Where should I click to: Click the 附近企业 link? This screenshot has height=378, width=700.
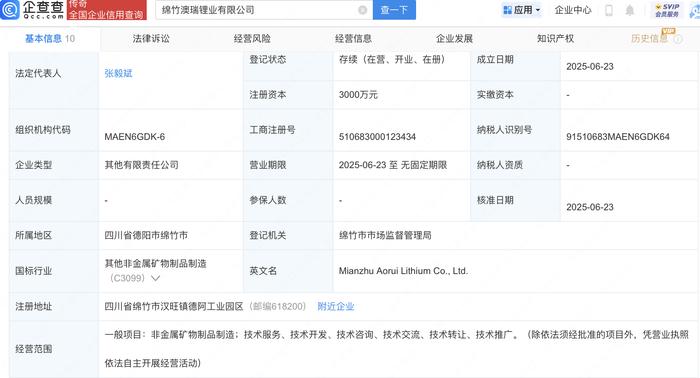(x=336, y=307)
